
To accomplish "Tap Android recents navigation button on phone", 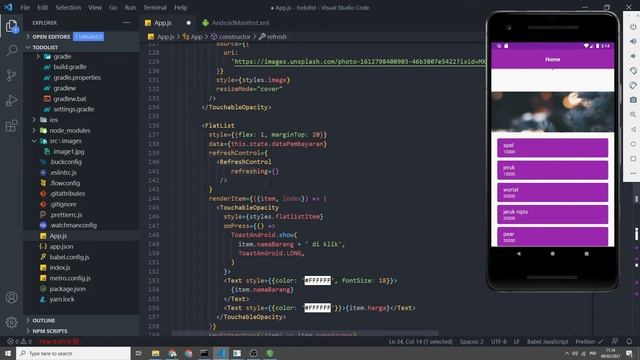I will click(x=587, y=253).
